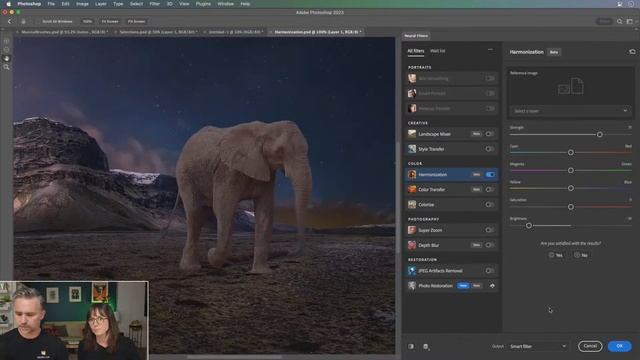Click the Super Zoom filter thumbnail icon
640x360 pixels.
point(412,230)
